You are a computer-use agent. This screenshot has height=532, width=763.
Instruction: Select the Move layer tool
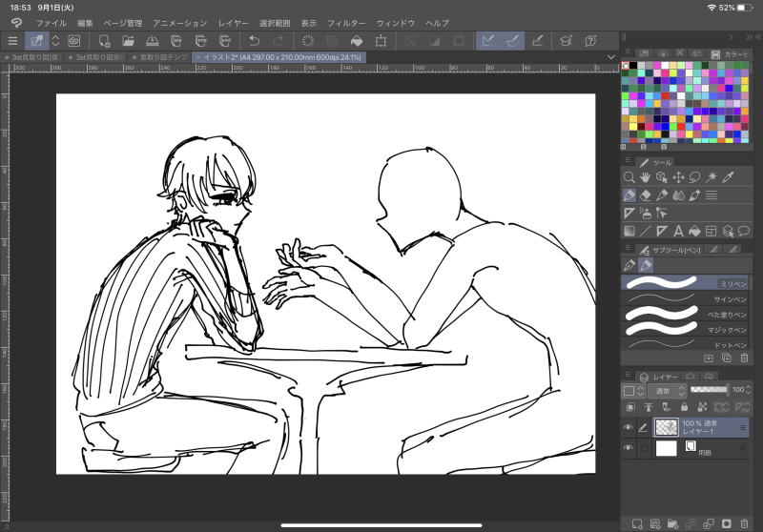(x=678, y=177)
